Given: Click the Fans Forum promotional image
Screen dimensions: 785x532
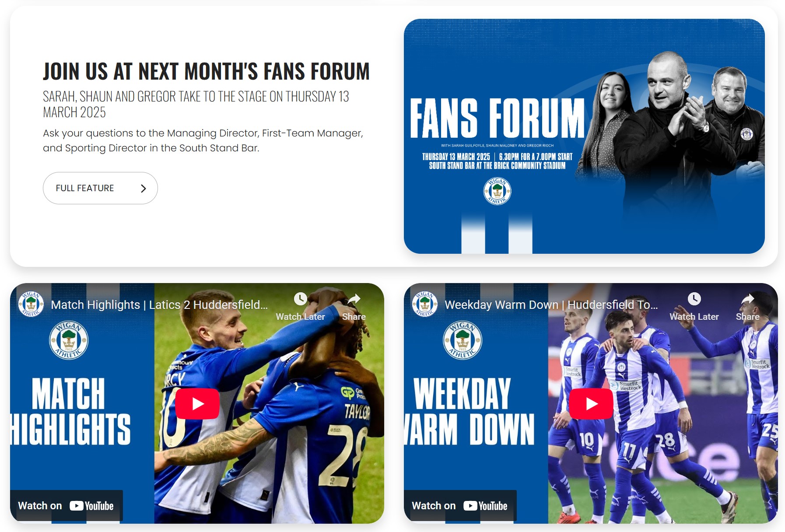Looking at the screenshot, I should pyautogui.click(x=584, y=136).
